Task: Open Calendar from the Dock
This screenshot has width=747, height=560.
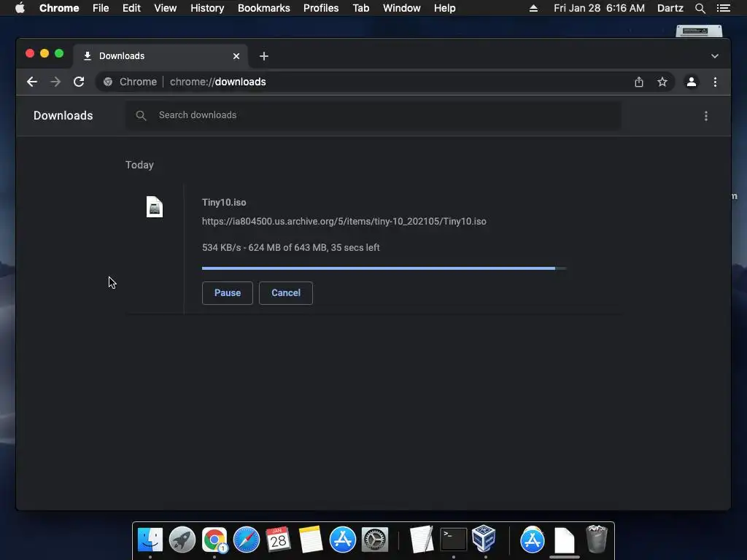Action: click(278, 540)
